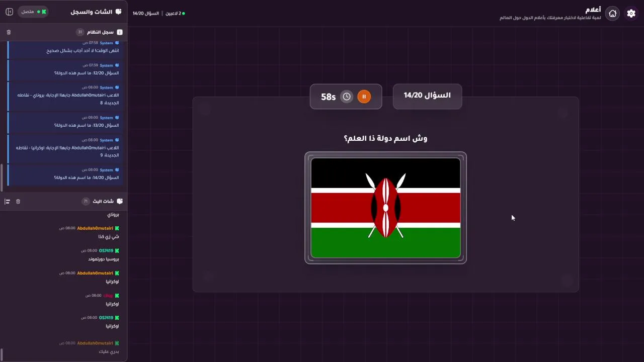This screenshot has height=362, width=644.
Task: Click the stream chat scrollbar
Action: pyautogui.click(x=2, y=354)
